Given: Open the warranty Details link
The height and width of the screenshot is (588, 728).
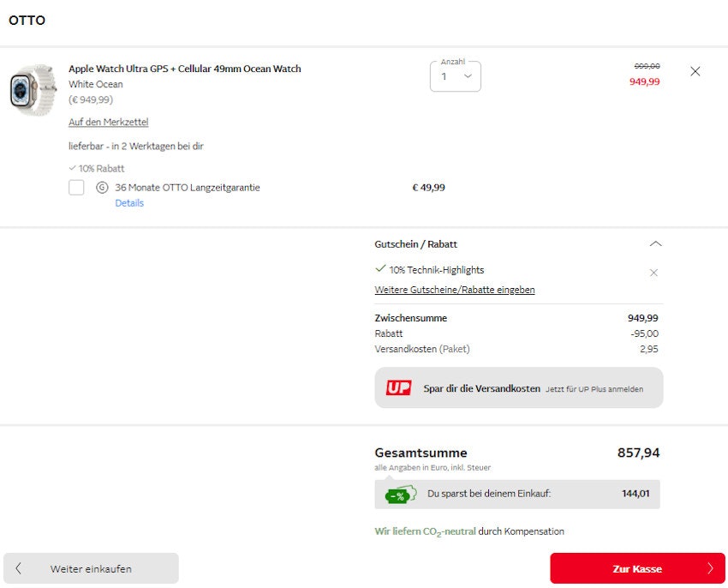Looking at the screenshot, I should pyautogui.click(x=129, y=203).
